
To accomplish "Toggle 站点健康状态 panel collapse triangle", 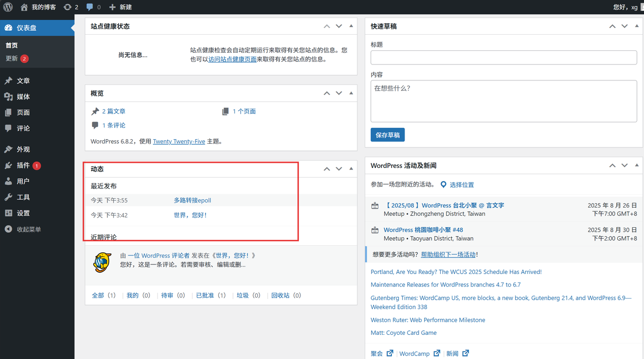I will (351, 26).
